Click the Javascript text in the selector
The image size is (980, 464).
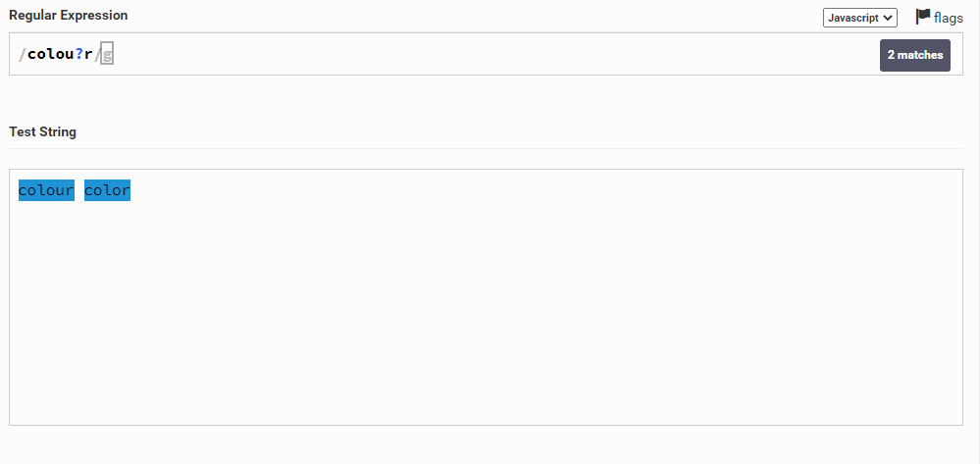point(853,18)
